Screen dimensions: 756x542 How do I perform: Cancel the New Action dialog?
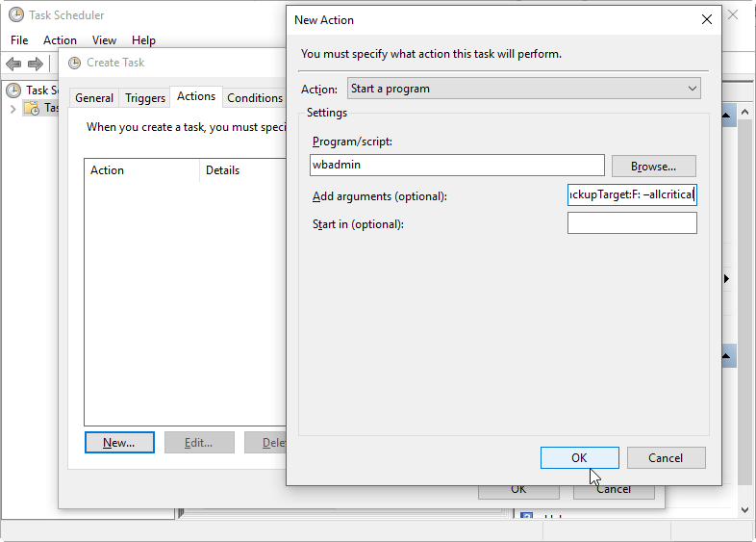click(666, 457)
